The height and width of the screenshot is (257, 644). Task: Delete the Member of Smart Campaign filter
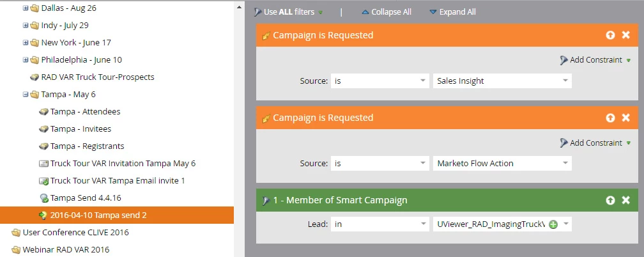tap(626, 200)
